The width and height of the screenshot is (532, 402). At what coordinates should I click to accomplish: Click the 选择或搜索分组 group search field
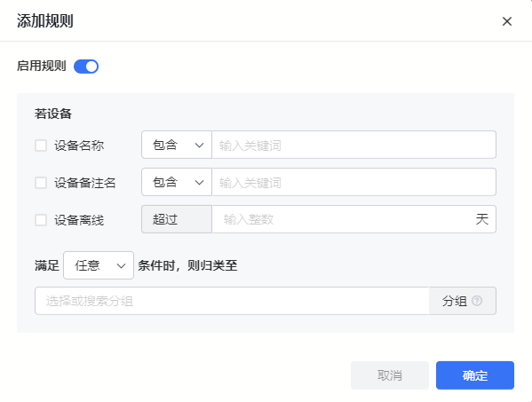click(x=232, y=301)
